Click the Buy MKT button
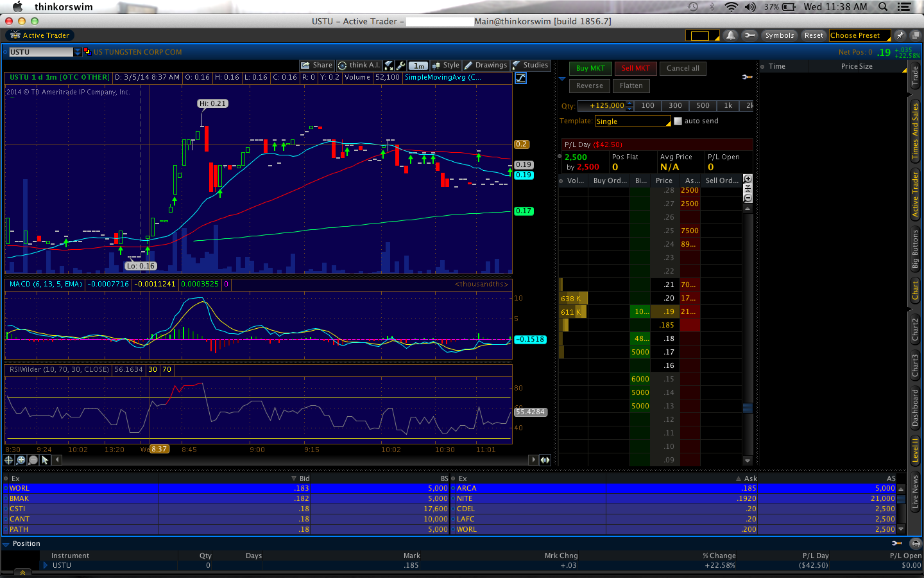This screenshot has width=924, height=578. tap(590, 68)
